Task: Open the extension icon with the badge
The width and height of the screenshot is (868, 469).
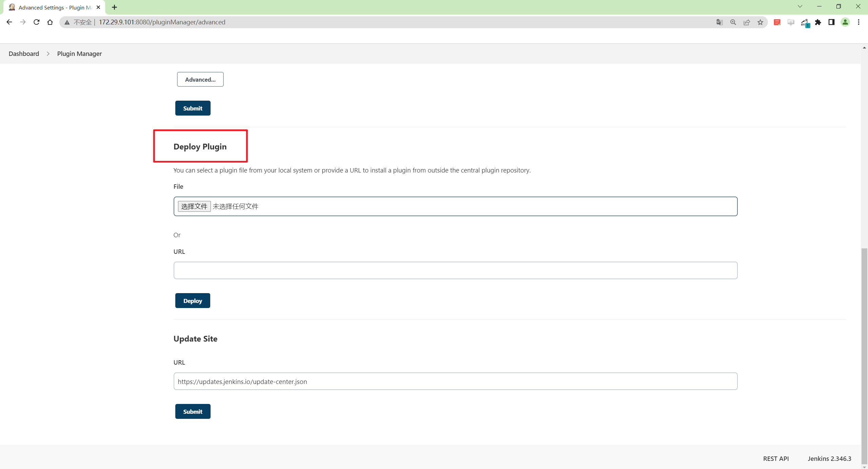Action: coord(805,23)
